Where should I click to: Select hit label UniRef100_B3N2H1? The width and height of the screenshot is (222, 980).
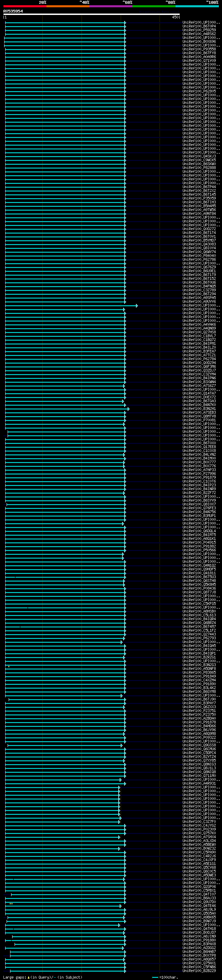(x=199, y=408)
